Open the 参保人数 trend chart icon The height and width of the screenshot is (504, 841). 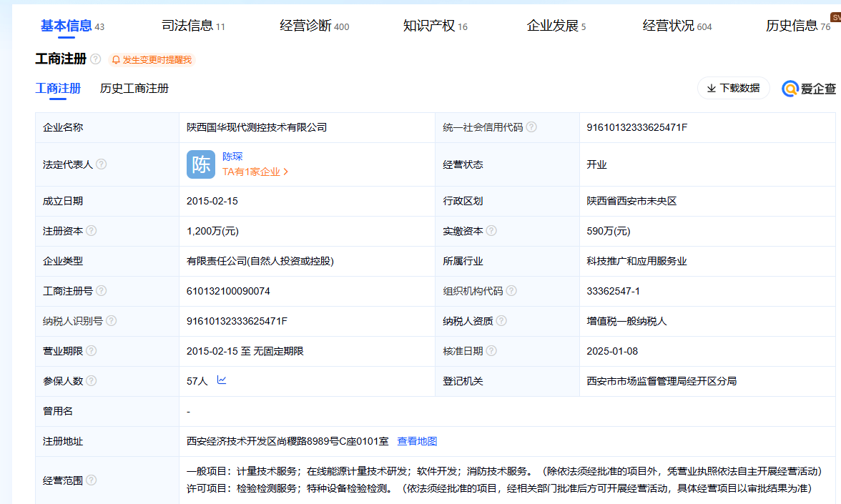tap(222, 380)
